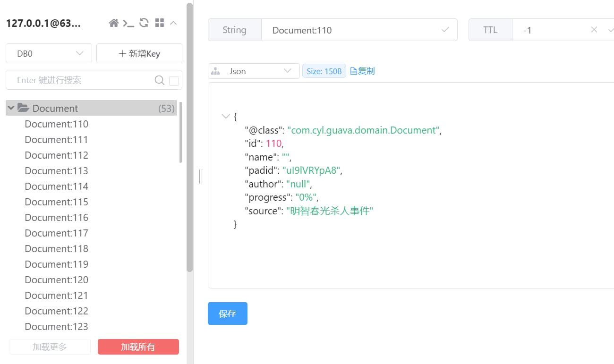
Task: Click the key list scrollbar
Action: tap(181, 132)
